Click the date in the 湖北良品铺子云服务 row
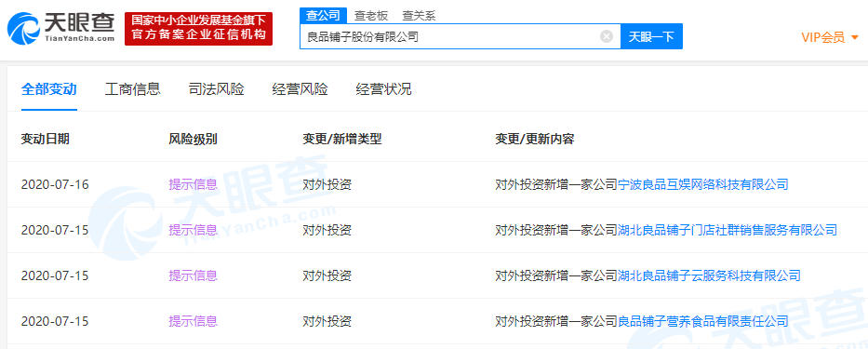Screen dimensions: 868x349 coord(55,275)
